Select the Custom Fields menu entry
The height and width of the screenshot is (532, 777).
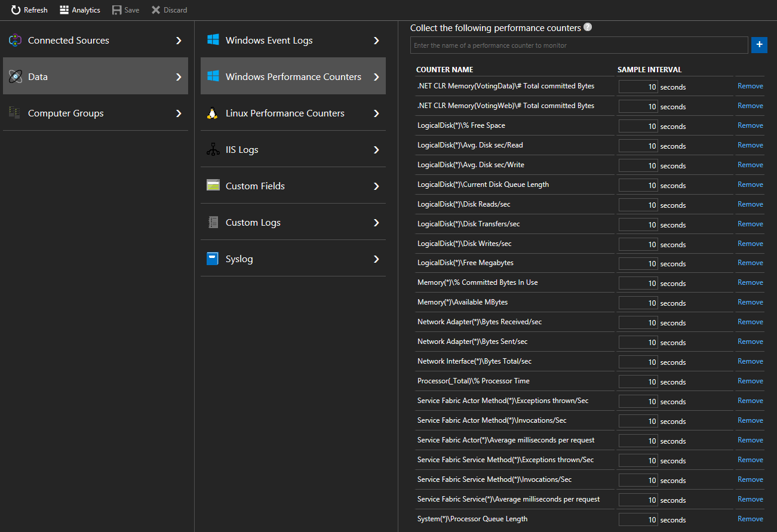click(x=255, y=186)
